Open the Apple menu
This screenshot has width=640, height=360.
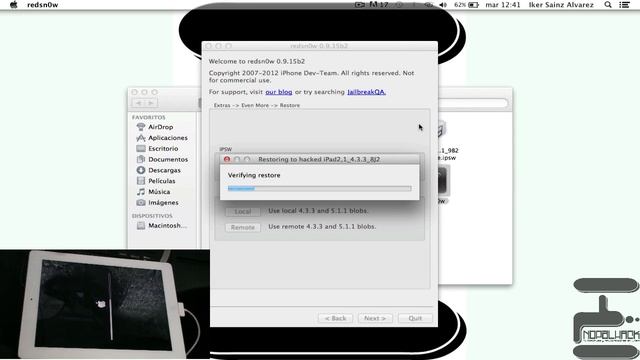(13, 4)
